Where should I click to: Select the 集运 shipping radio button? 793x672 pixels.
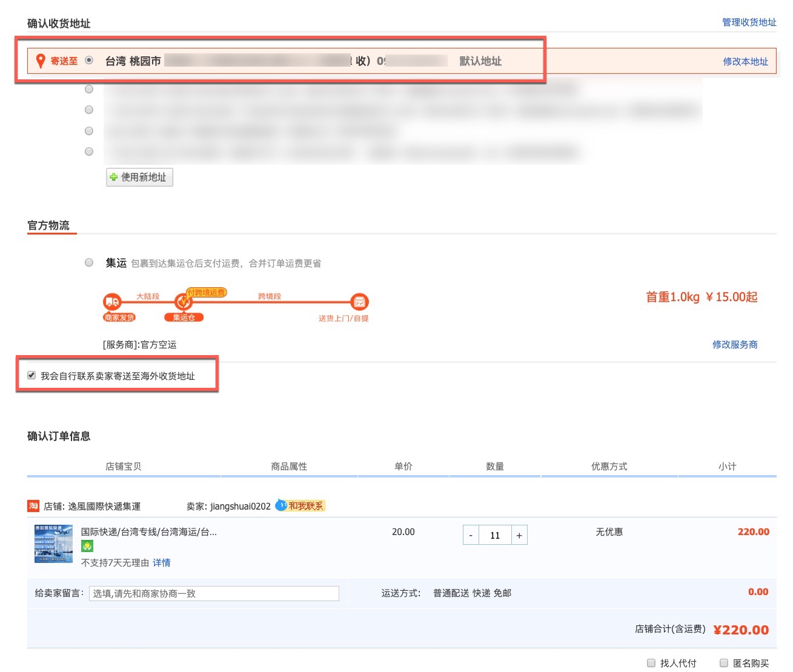89,262
